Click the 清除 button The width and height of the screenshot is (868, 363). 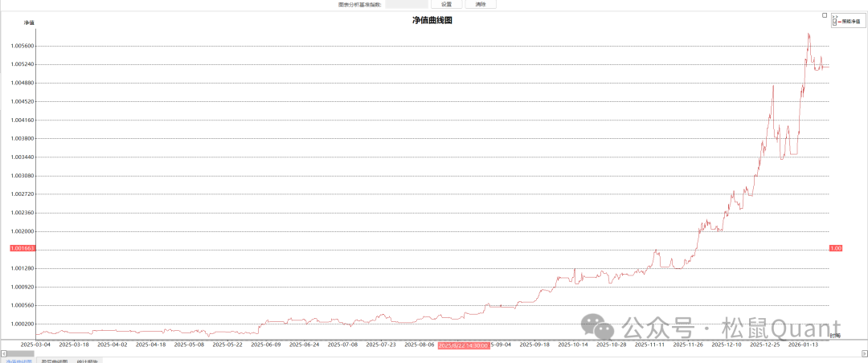481,4
